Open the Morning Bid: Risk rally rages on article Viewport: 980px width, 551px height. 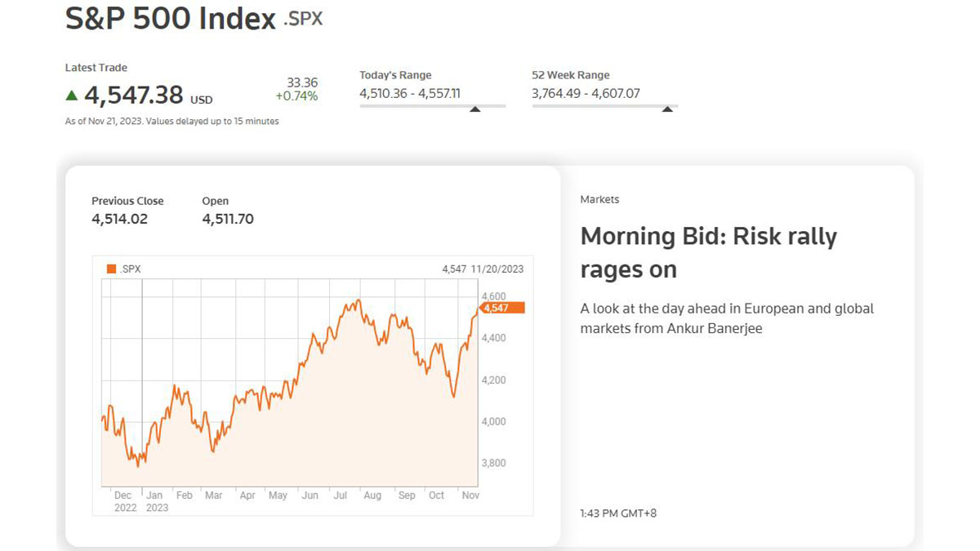click(x=709, y=253)
